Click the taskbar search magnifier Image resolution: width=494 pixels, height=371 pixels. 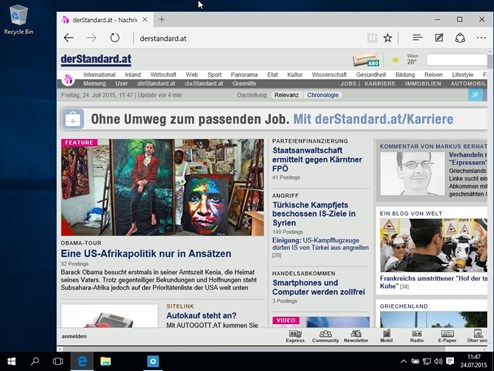coord(35,361)
